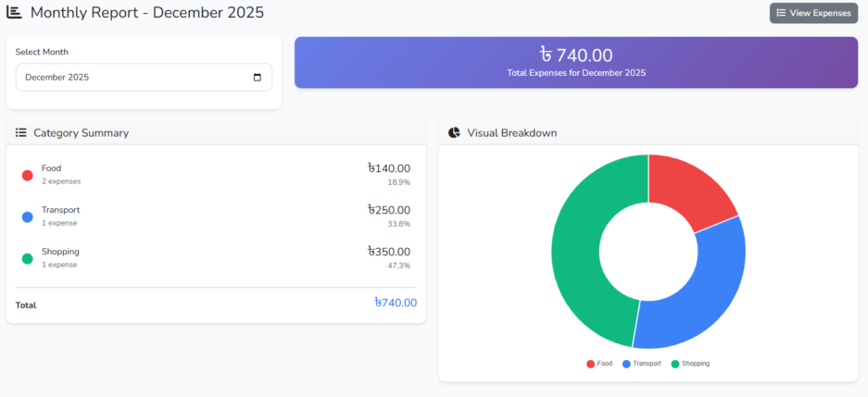Click the bar chart icon beside Monthly Report
Viewport: 868px width, 397px height.
pyautogui.click(x=14, y=12)
